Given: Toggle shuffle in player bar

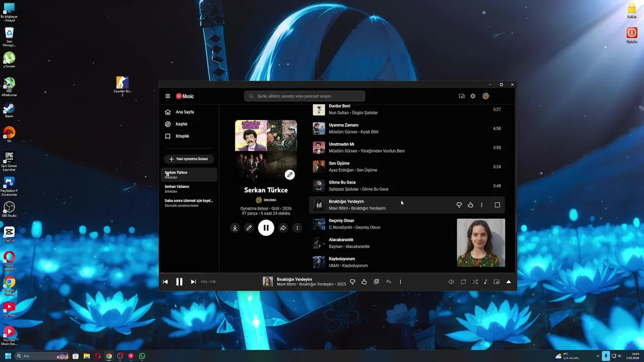Looking at the screenshot, I should pos(475,282).
